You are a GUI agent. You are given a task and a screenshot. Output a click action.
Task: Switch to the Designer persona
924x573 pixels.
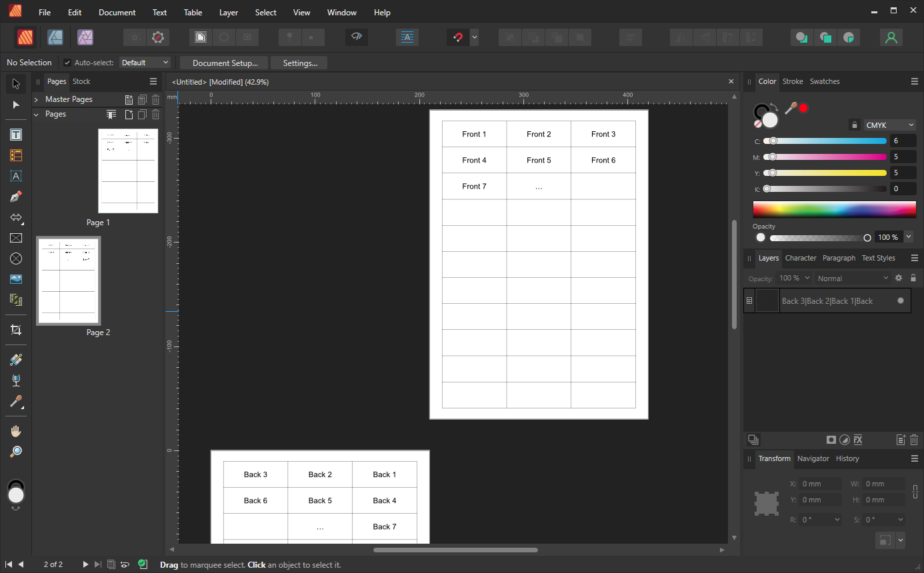[55, 37]
